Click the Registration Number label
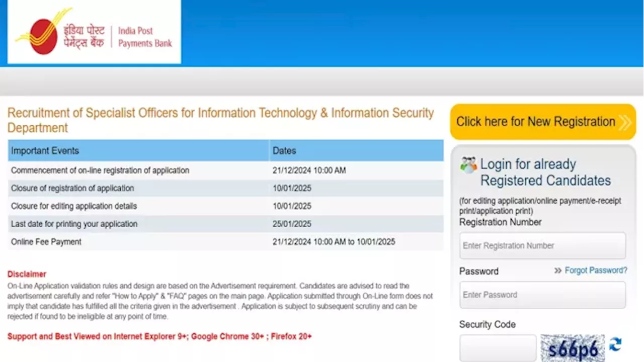Image resolution: width=644 pixels, height=362 pixels. coord(500,222)
